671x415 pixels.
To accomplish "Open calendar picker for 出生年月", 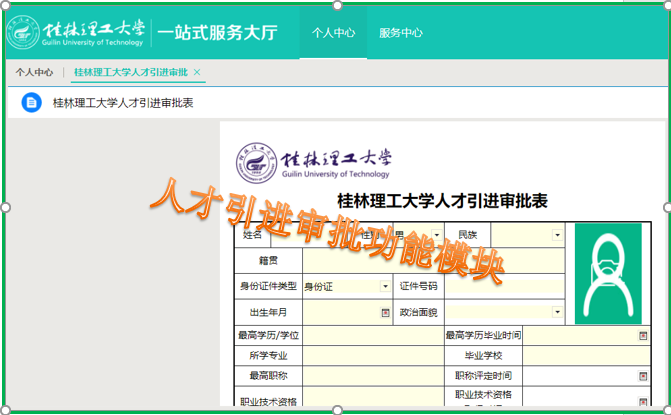I will (x=386, y=312).
